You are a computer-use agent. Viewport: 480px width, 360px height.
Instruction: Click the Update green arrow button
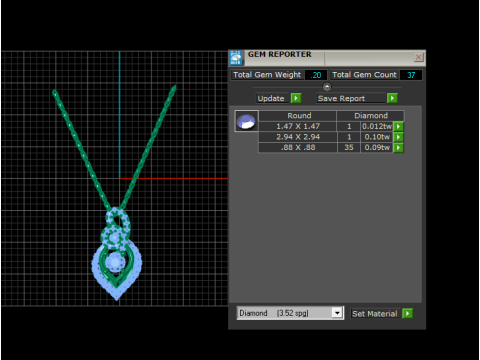pos(296,98)
